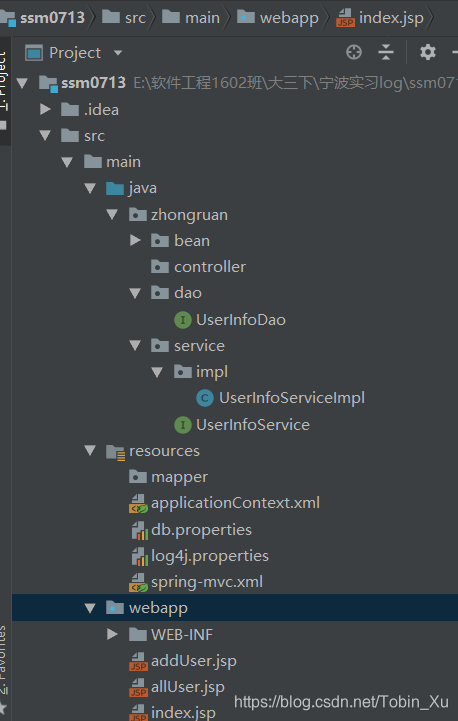Click the webapp web folder icon in tree
This screenshot has width=458, height=721.
115,608
